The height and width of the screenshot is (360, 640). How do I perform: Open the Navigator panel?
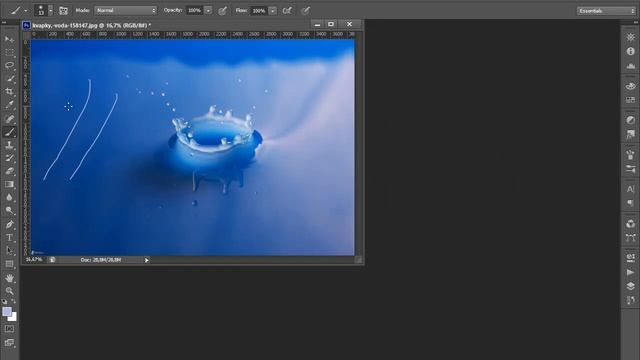click(x=631, y=38)
